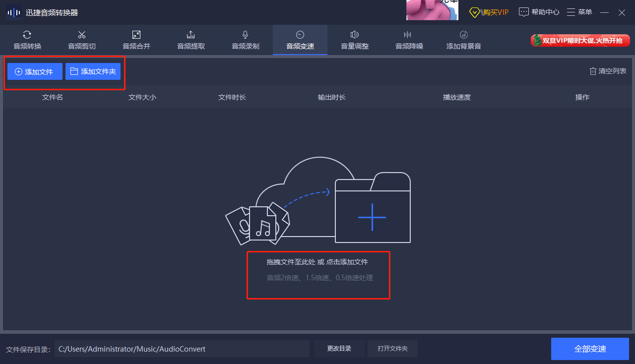Select the 音量调整 volume tool
This screenshot has height=364, width=635.
pos(355,40)
